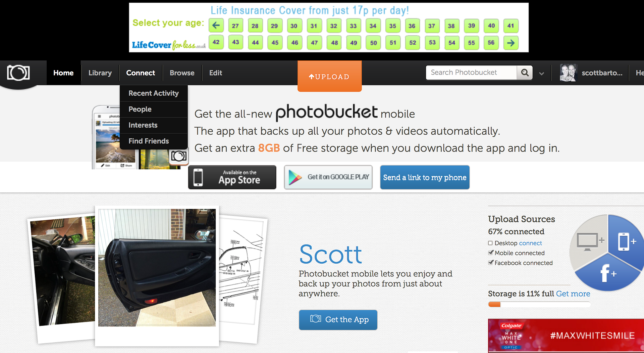Click the Colgate #MAXWHITESMILE ad banner
Image resolution: width=644 pixels, height=353 pixels.
tap(566, 336)
